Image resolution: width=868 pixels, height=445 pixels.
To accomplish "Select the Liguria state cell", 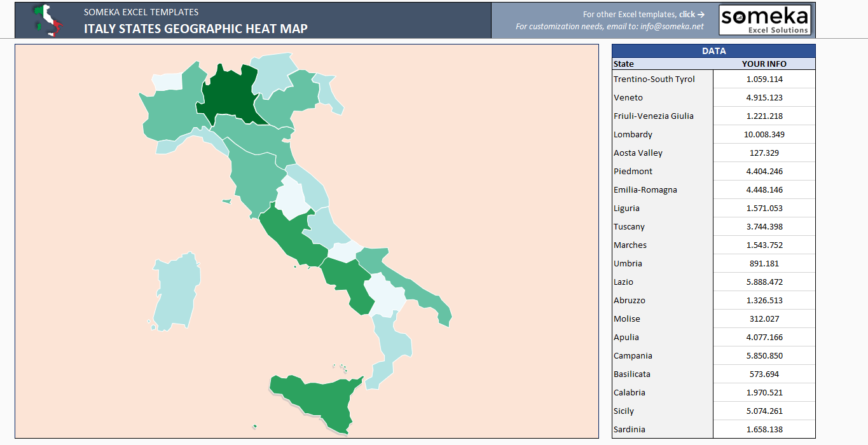I will point(663,208).
